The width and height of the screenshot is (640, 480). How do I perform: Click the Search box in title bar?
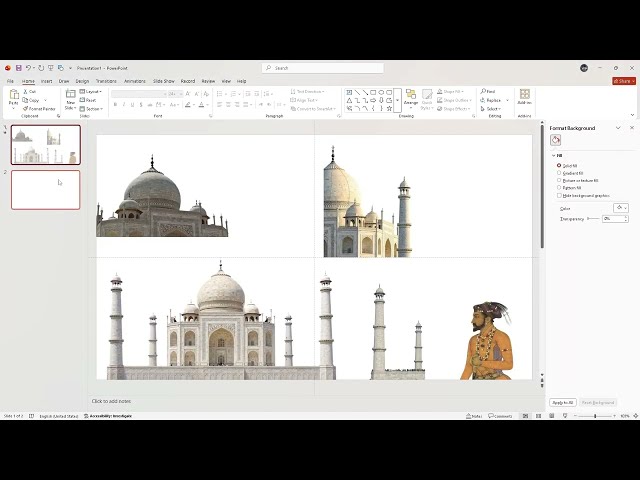tap(322, 68)
